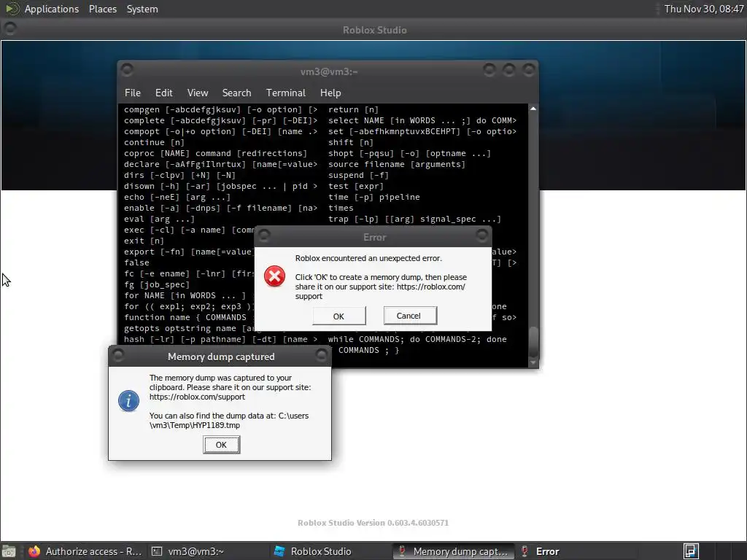
Task: Open the Applications menu in top panel
Action: pos(52,9)
